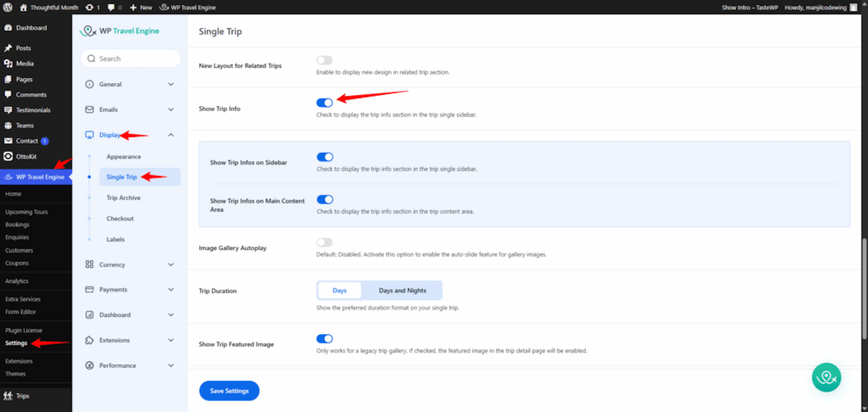Enable Image Gallery Autoplay toggle
868x412 pixels.
(324, 242)
